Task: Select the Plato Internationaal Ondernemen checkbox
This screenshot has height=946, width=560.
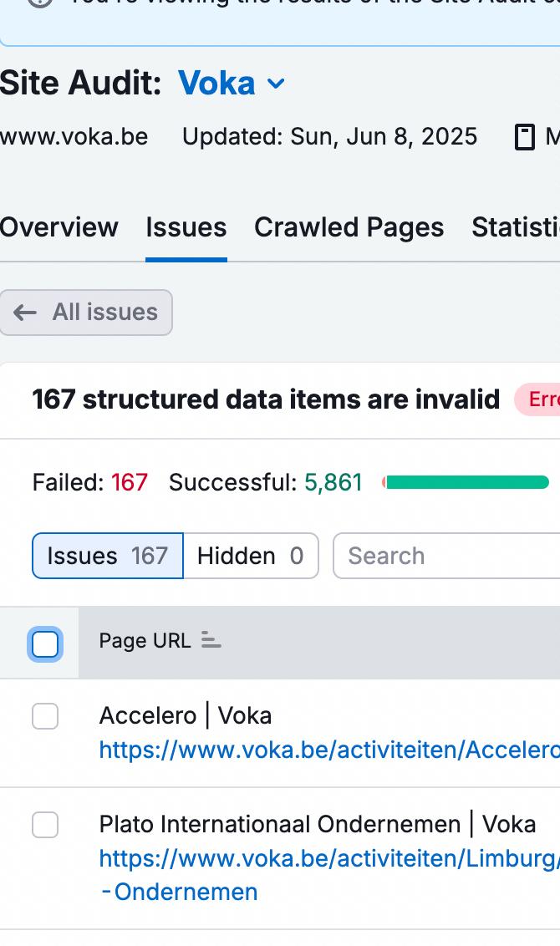Action: tap(45, 825)
